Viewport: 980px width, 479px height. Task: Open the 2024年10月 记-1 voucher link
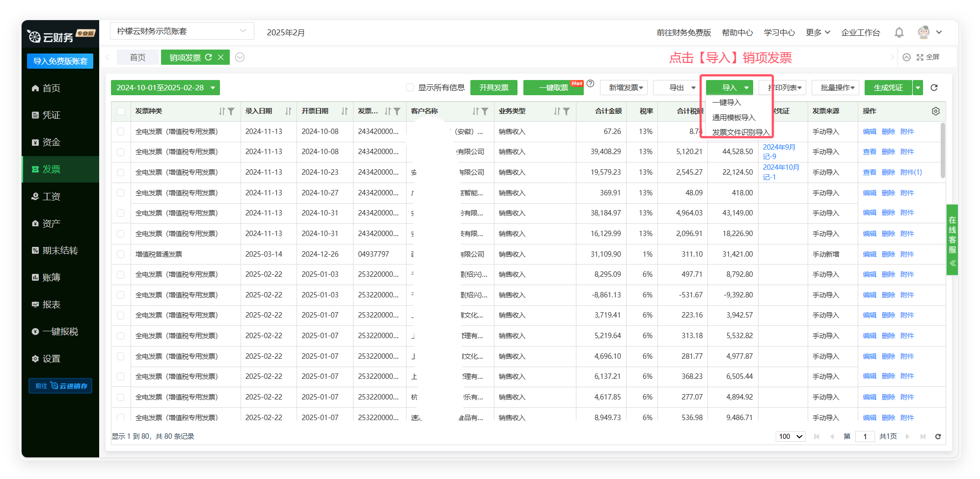(781, 172)
